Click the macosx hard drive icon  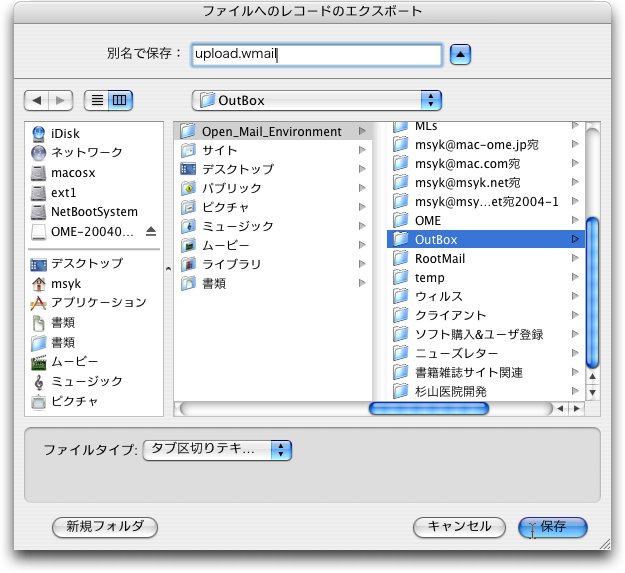(x=39, y=172)
